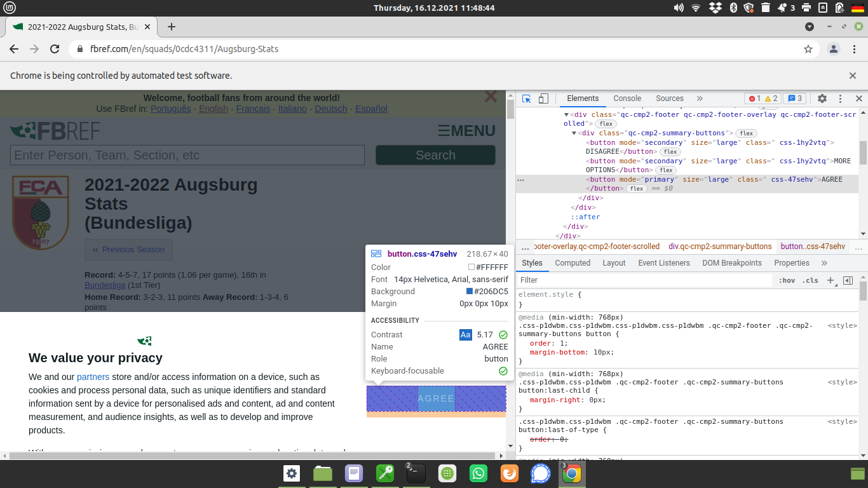The image size is (868, 488).
Task: Toggle the :hov element state panel
Action: coord(787,280)
